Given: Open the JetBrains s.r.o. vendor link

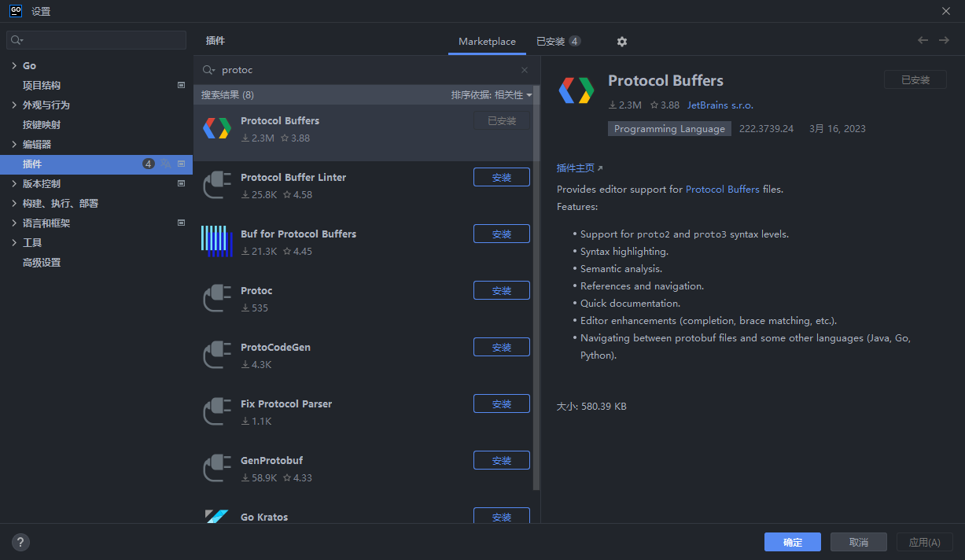Looking at the screenshot, I should (720, 105).
